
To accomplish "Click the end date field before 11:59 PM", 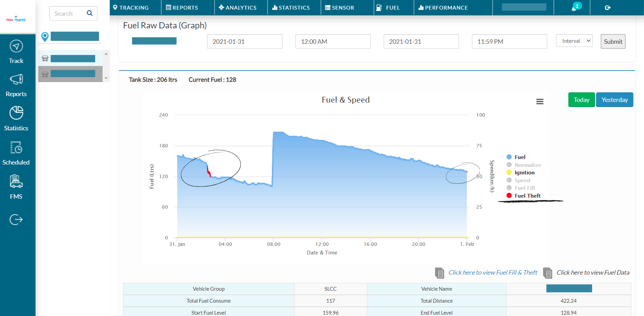I will [421, 41].
